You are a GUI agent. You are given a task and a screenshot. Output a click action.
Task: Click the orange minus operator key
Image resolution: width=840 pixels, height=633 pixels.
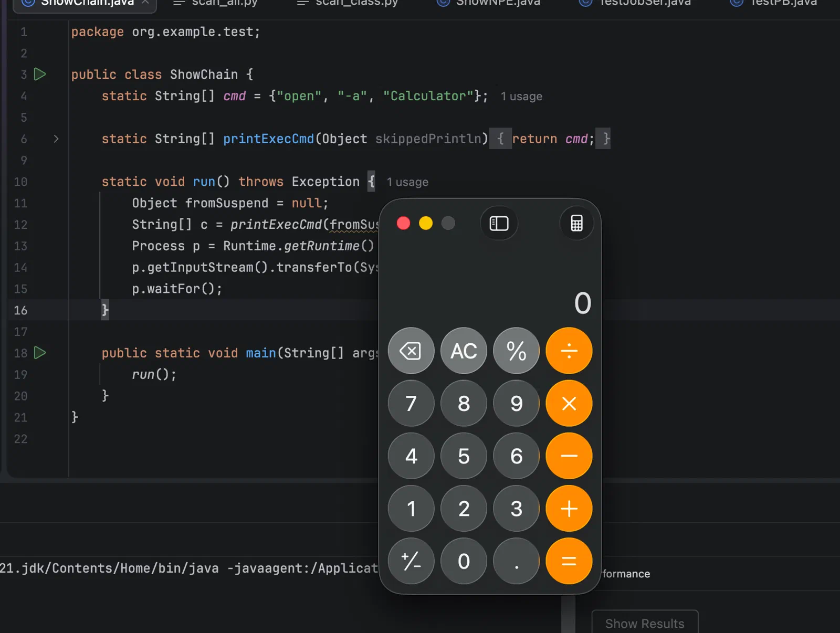(569, 456)
